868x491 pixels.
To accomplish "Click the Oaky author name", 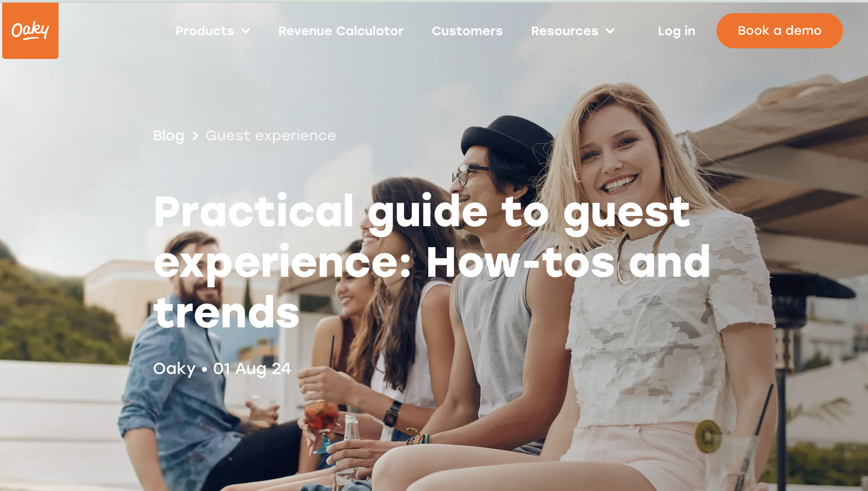I will 174,369.
